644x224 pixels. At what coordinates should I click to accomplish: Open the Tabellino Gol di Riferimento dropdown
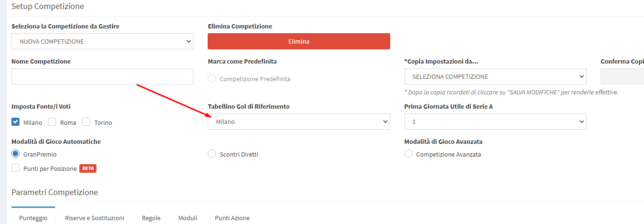[298, 121]
